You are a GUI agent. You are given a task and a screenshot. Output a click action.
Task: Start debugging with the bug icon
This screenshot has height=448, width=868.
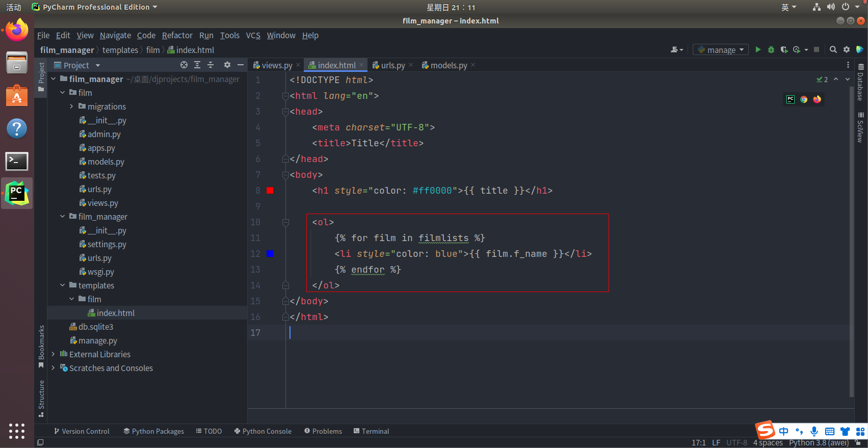(x=771, y=49)
